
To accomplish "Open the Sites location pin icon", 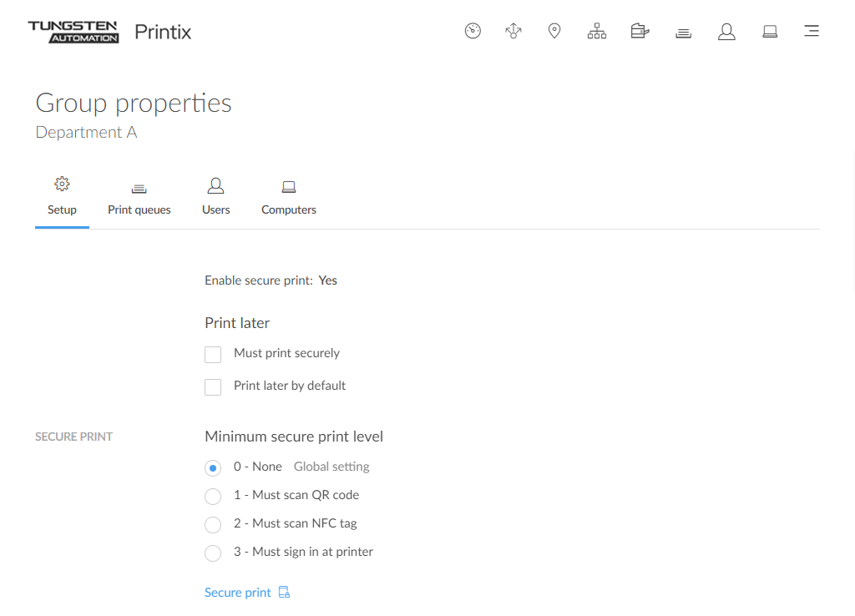I will pyautogui.click(x=554, y=32).
